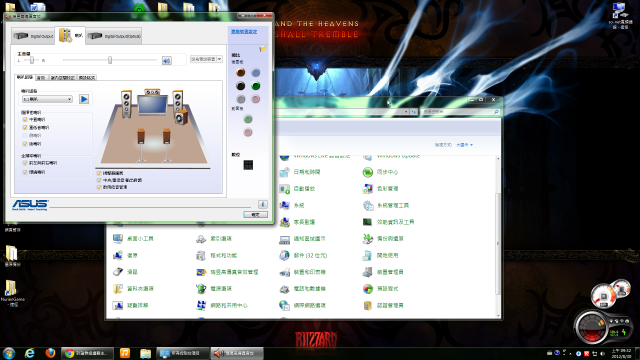Image resolution: width=640 pixels, height=360 pixels.
Task: Select the black rear-panel audio jack
Action: point(241,86)
